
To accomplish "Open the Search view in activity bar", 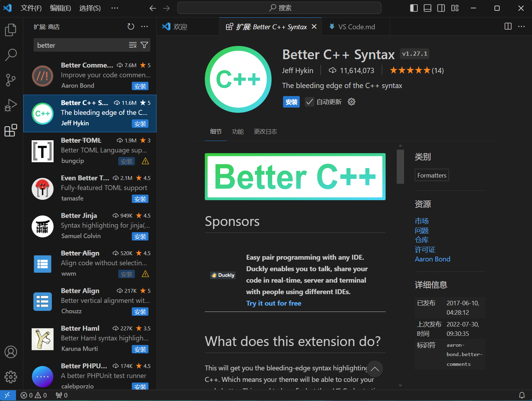I will [x=11, y=55].
